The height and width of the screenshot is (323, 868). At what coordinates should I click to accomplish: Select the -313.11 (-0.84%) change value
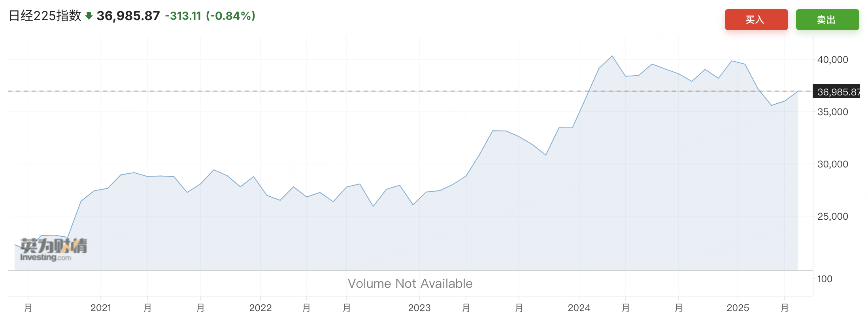point(210,16)
